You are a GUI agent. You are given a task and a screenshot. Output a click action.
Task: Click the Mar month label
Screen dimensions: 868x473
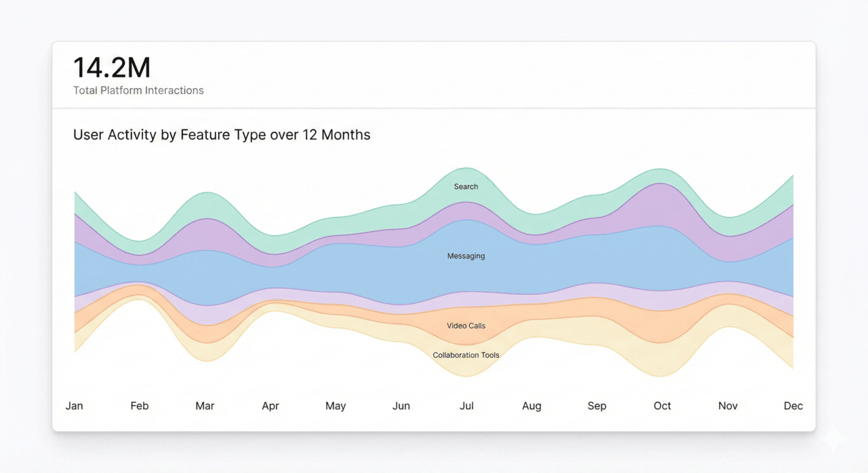click(x=205, y=405)
